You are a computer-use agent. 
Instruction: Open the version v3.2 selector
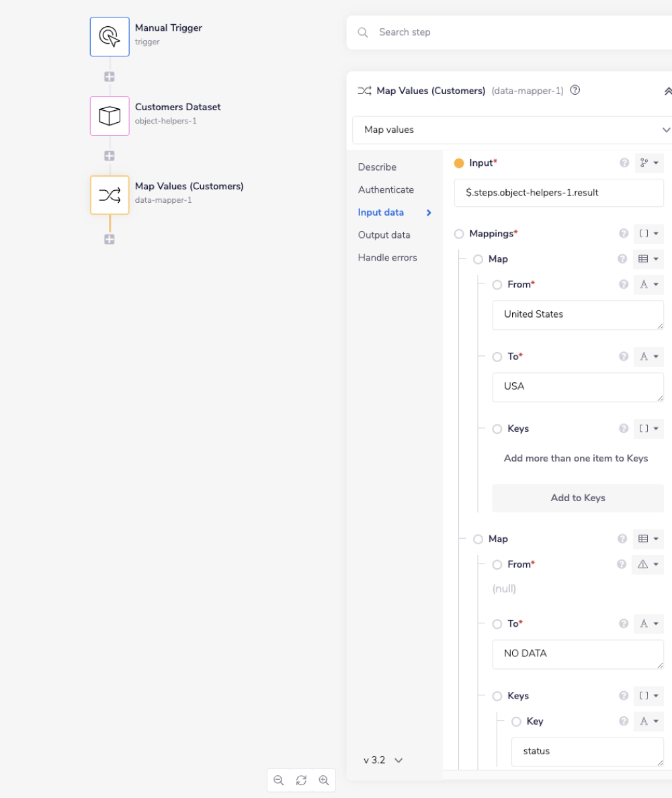point(382,760)
